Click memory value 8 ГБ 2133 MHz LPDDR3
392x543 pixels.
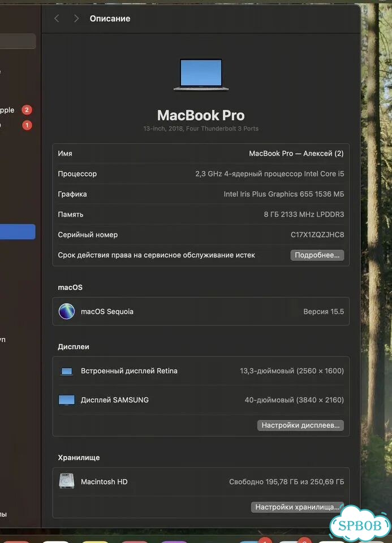[304, 214]
